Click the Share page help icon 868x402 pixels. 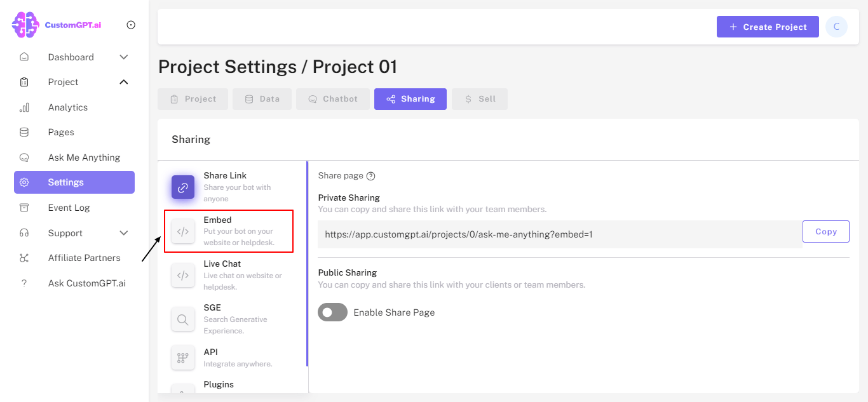pyautogui.click(x=371, y=176)
